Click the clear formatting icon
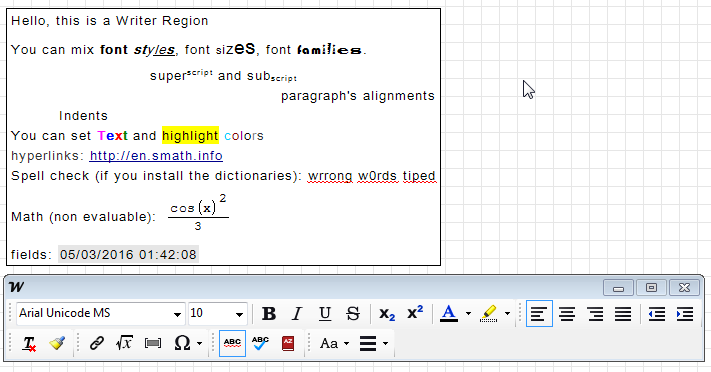 [x=29, y=343]
